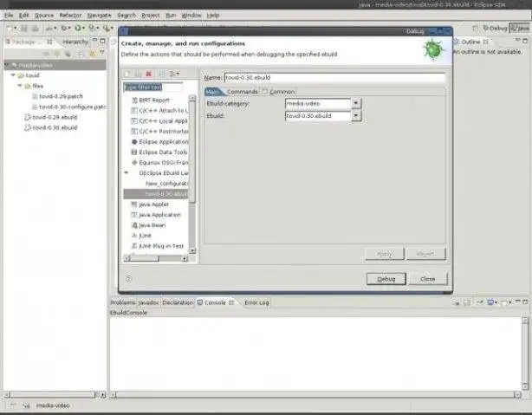Maximize the Console panel
Screen dimensions: 532x415
(x=525, y=302)
